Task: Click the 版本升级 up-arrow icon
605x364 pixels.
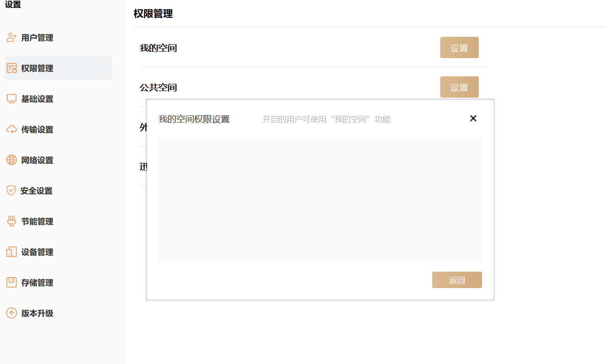Action: click(12, 313)
